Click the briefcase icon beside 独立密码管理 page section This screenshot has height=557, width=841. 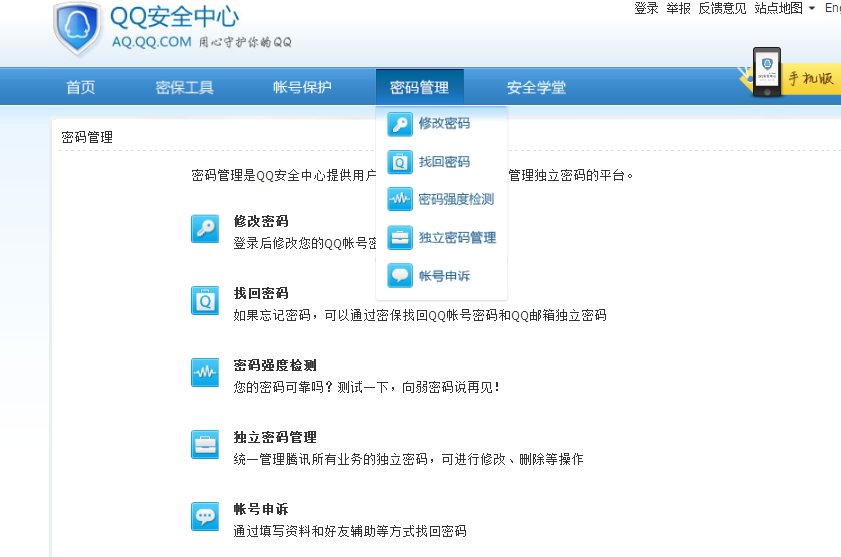coord(205,444)
